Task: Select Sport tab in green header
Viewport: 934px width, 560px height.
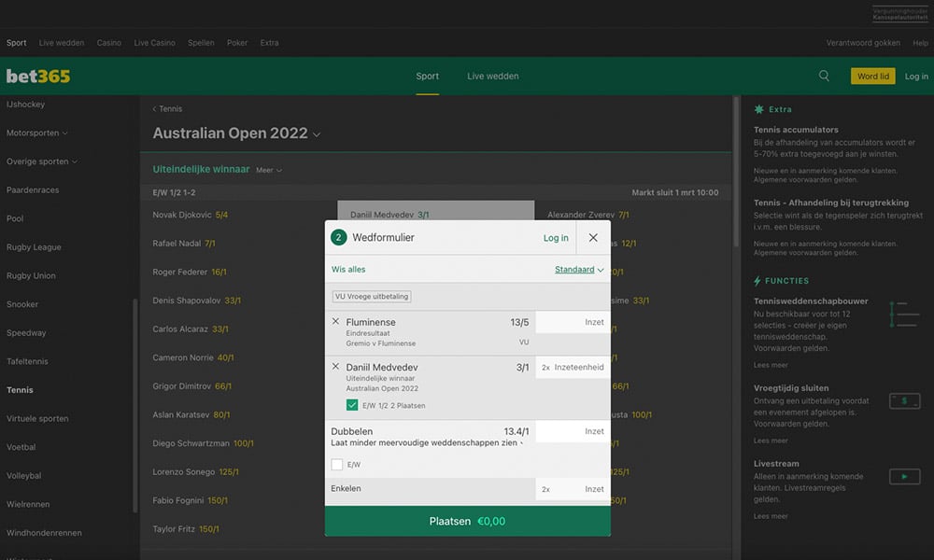Action: click(427, 77)
